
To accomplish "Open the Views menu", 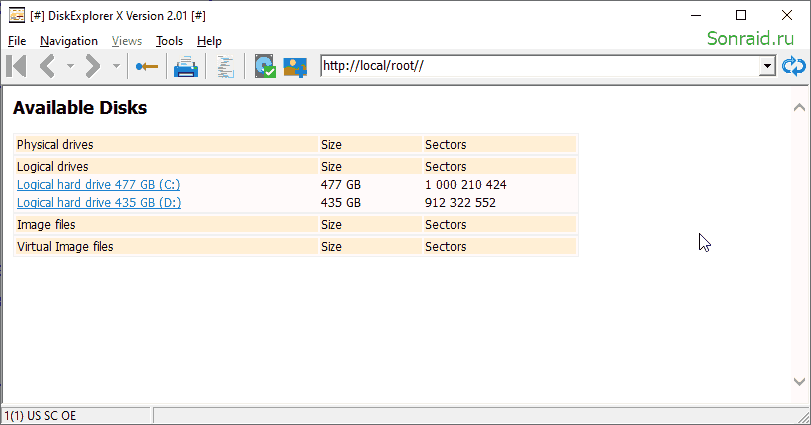I will coord(127,41).
